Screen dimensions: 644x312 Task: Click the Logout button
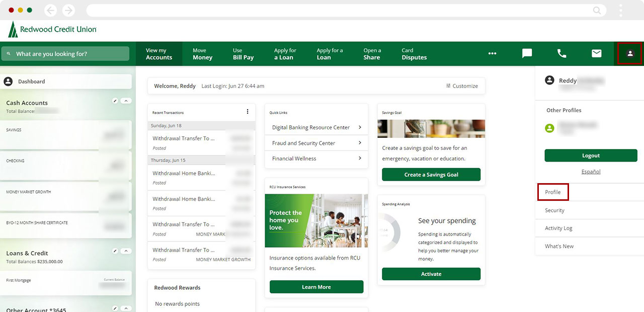pos(591,155)
